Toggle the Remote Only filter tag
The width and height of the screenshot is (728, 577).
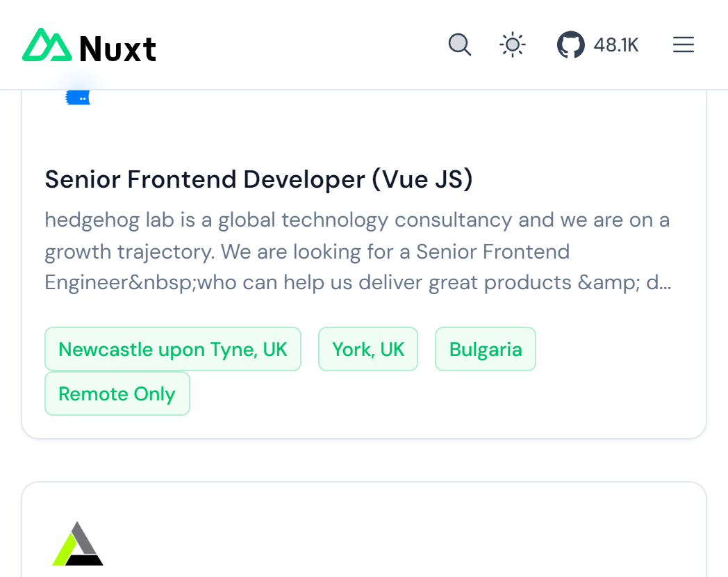tap(117, 393)
